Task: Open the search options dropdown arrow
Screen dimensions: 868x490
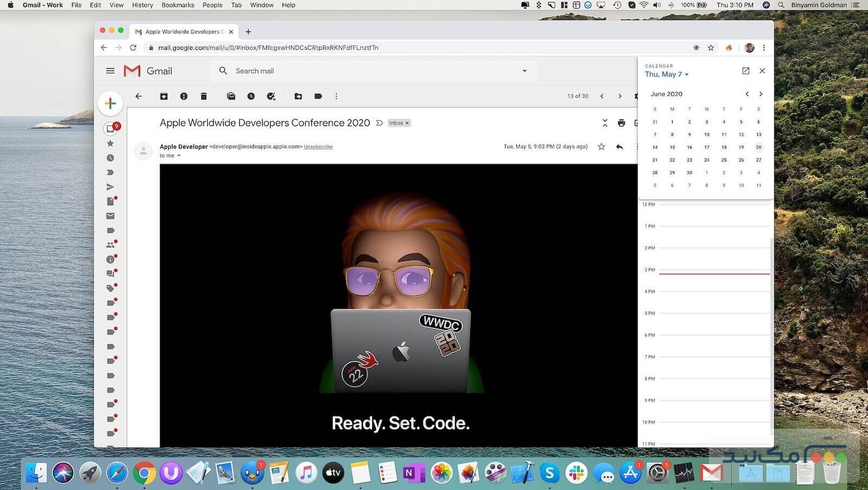Action: [524, 70]
